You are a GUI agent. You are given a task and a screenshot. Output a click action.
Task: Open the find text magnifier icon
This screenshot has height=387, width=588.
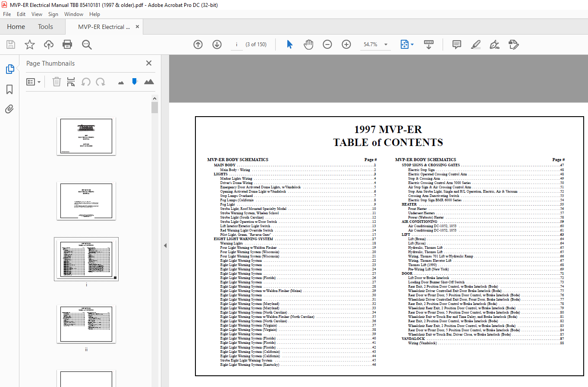tap(87, 44)
